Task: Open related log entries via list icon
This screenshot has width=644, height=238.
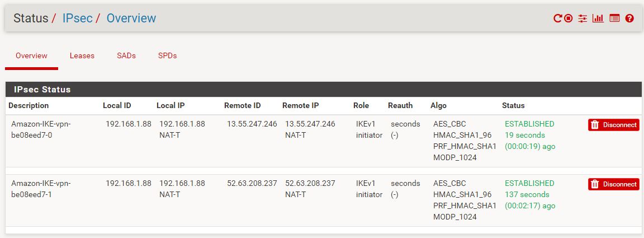Action: [x=614, y=18]
